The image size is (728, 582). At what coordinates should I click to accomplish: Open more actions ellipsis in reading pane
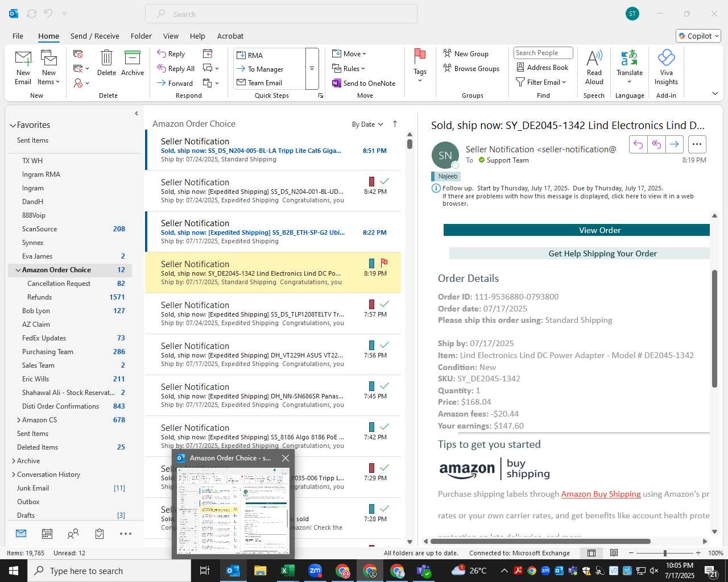697,144
